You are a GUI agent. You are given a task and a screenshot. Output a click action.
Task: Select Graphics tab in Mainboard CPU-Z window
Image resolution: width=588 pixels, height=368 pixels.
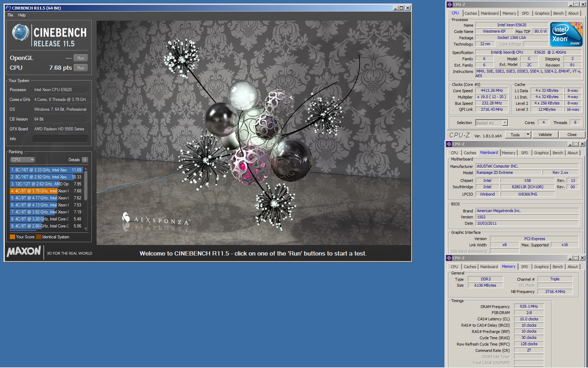pos(541,153)
